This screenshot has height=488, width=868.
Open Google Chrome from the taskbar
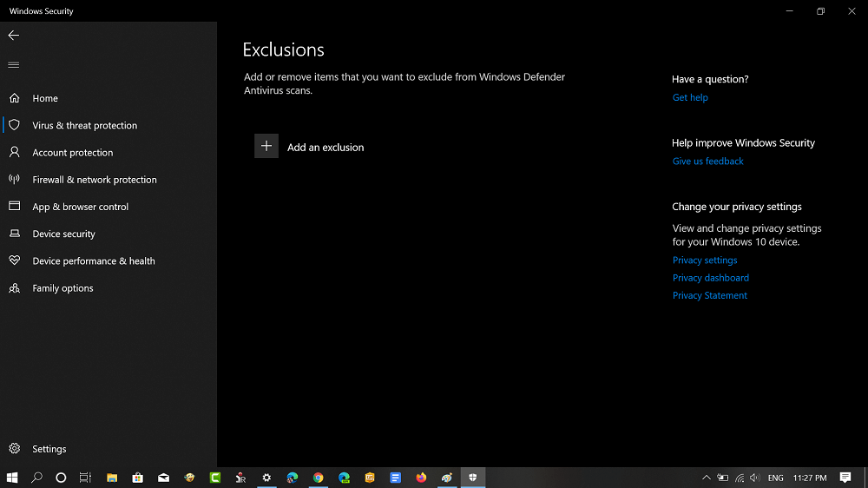(318, 478)
